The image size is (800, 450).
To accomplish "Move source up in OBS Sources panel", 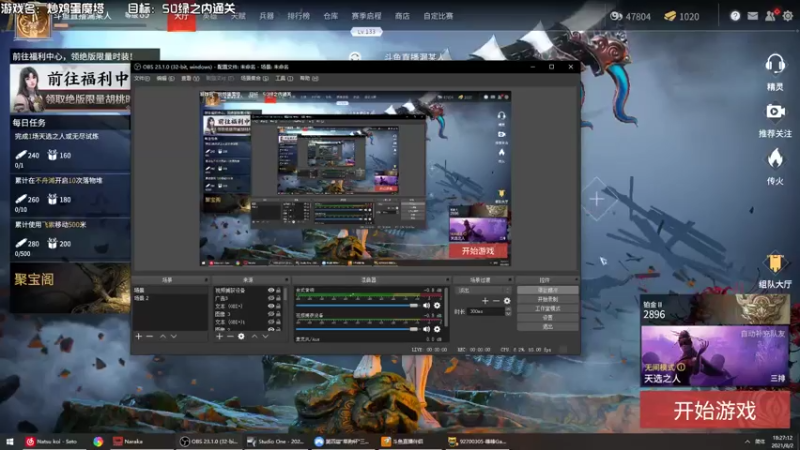I will click(x=254, y=336).
